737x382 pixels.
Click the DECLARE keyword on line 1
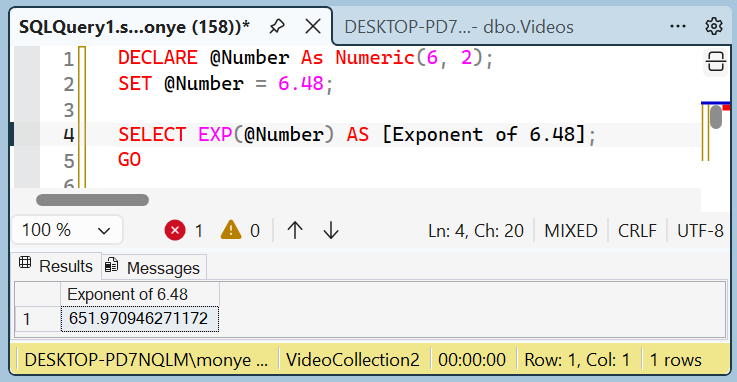158,58
